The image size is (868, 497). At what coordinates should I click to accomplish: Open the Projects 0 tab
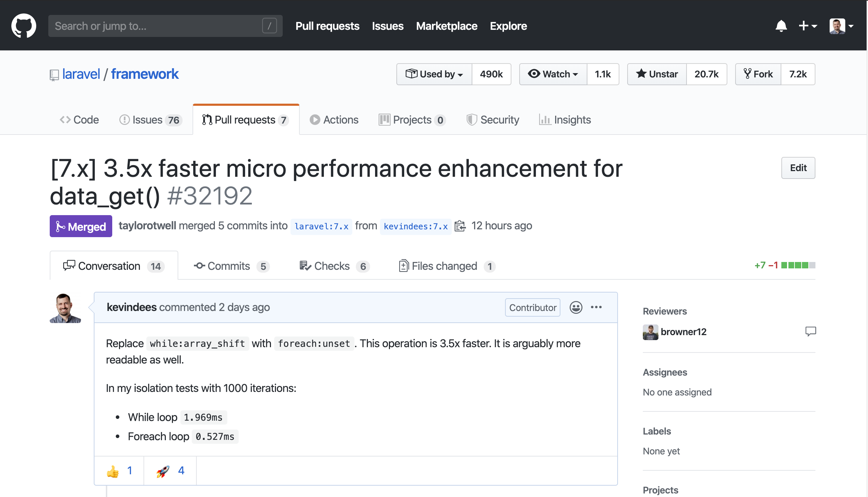point(412,120)
